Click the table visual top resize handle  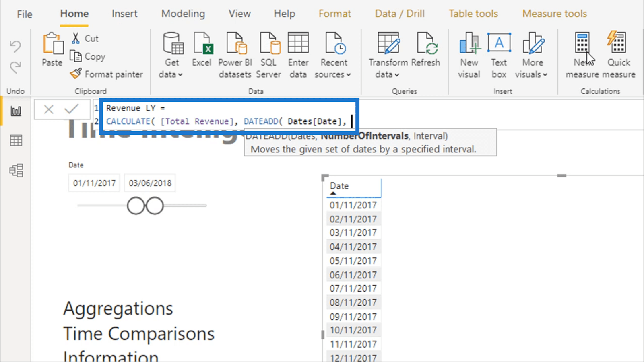coord(562,176)
